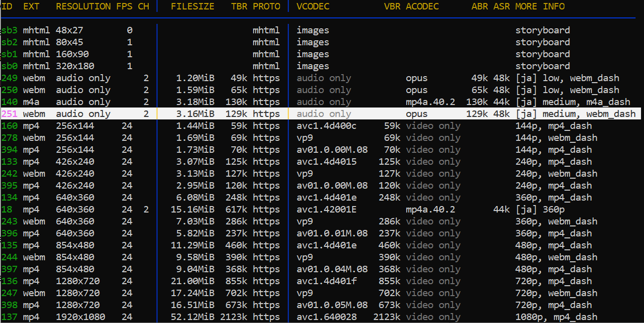Click the avc1.640028 codec value

coord(327,317)
